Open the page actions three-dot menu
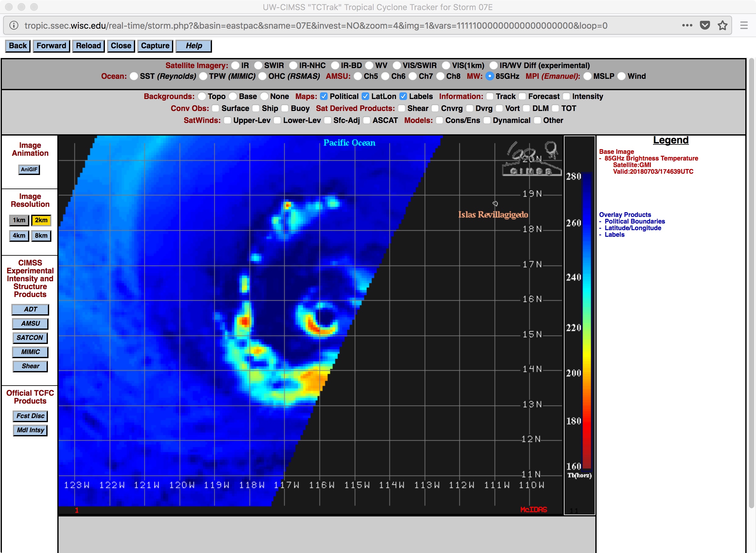This screenshot has height=553, width=756. 687,26
